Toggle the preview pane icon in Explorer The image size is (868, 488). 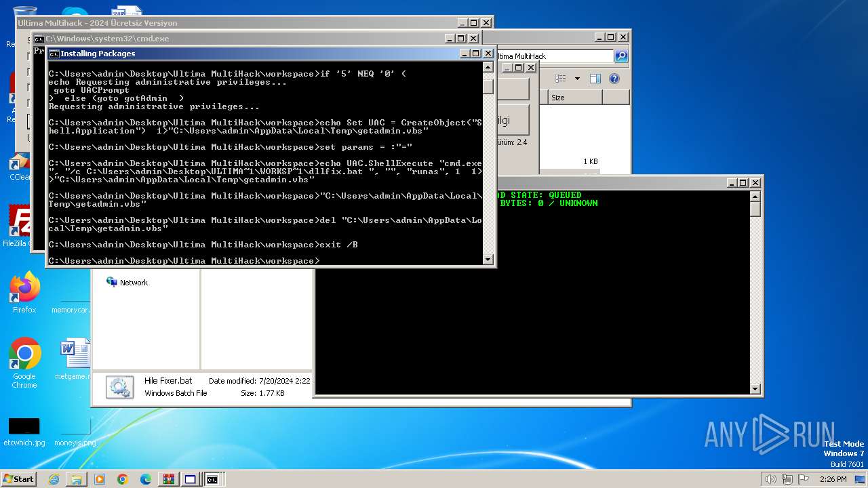(x=595, y=79)
